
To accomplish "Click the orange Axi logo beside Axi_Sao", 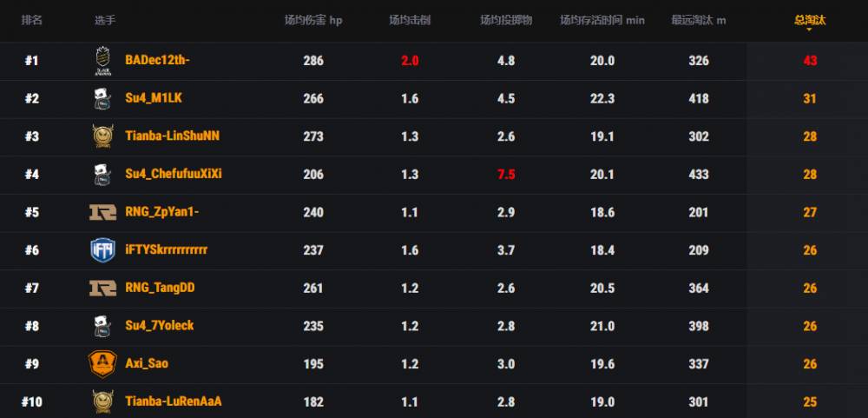I will tap(102, 364).
